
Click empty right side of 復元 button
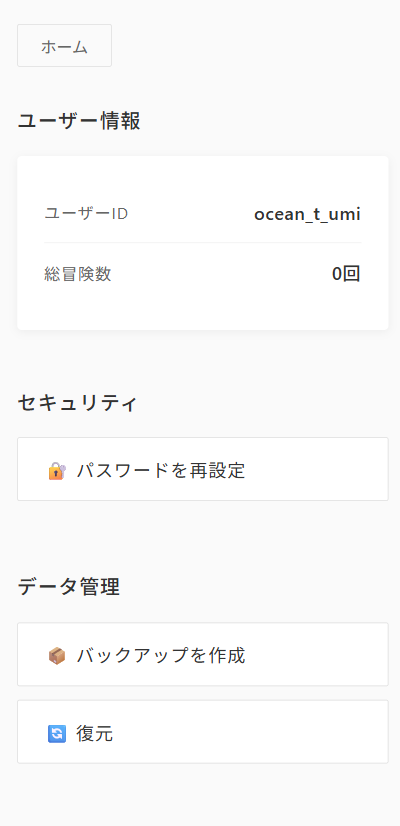pos(253,732)
